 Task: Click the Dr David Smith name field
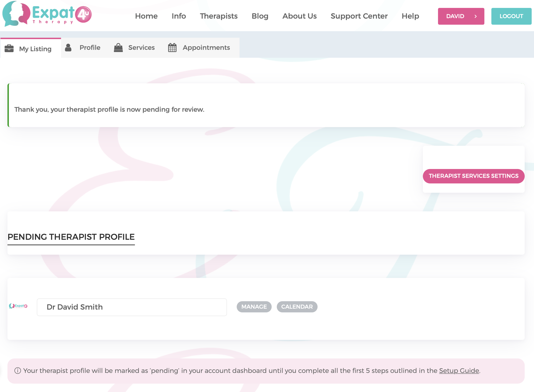coord(132,307)
